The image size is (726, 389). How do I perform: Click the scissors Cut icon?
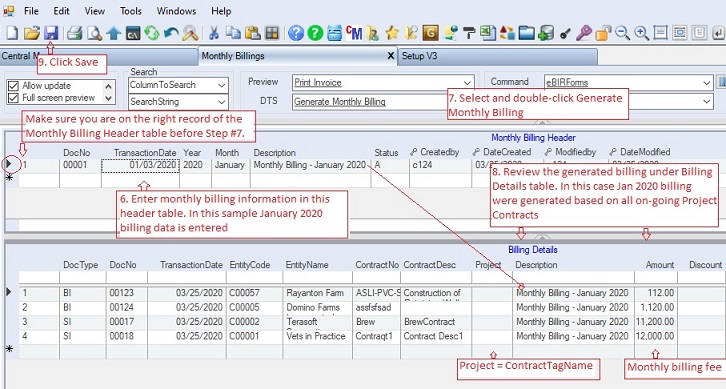pyautogui.click(x=213, y=33)
